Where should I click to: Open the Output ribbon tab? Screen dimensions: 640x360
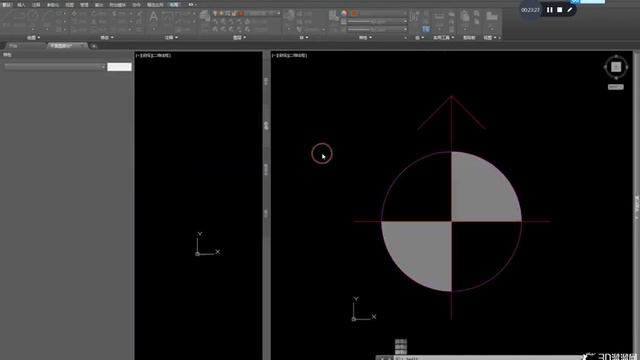point(99,5)
